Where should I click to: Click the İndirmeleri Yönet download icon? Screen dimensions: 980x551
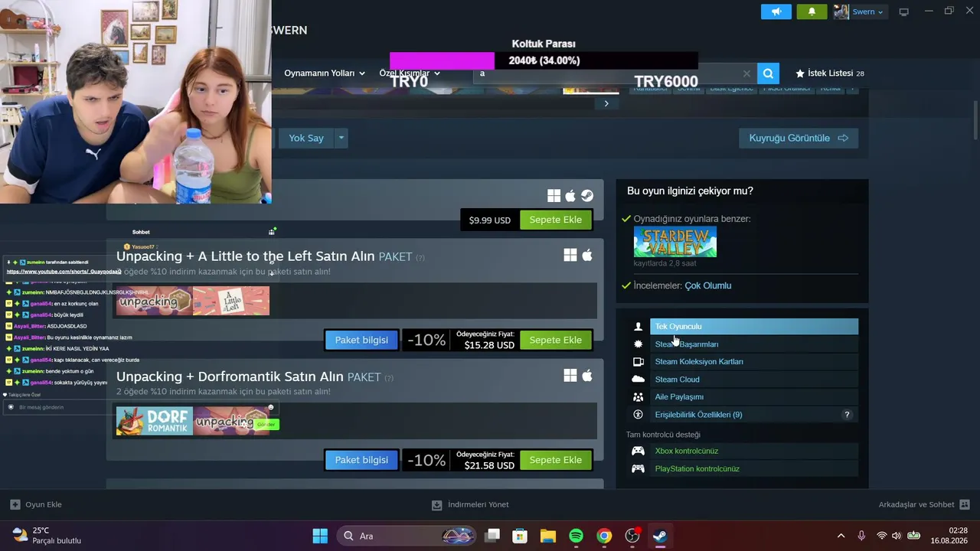point(436,505)
